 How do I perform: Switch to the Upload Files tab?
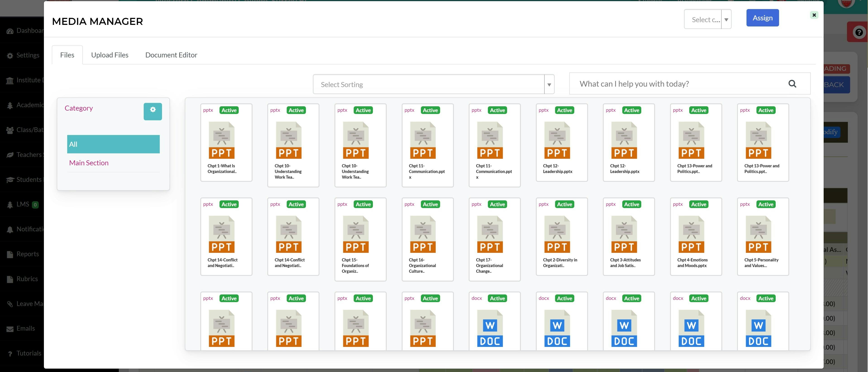[x=109, y=54]
